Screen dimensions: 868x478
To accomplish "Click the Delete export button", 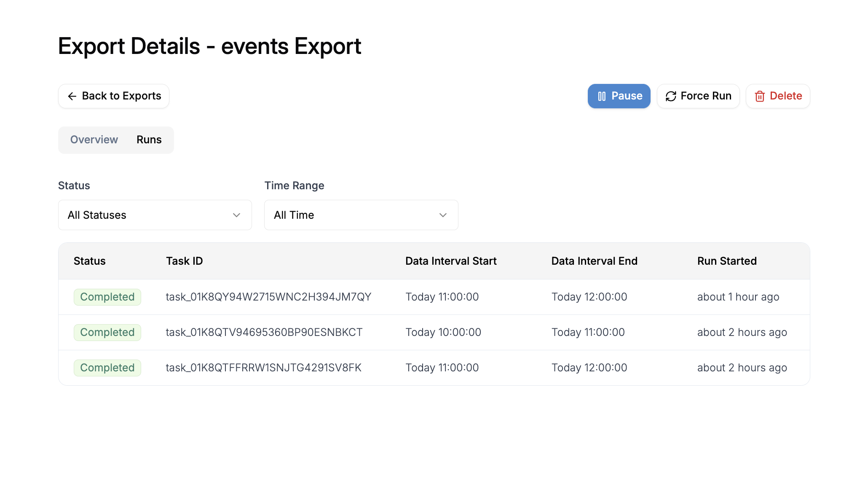I will [777, 96].
